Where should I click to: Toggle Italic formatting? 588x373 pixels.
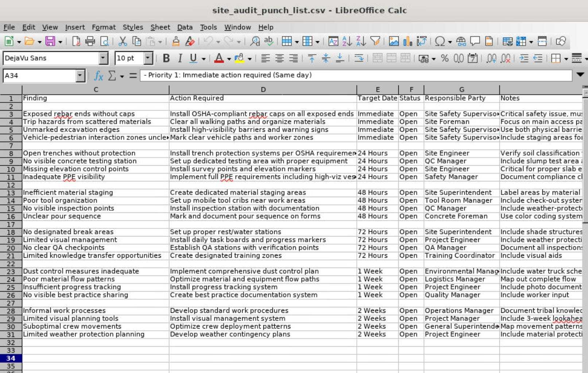[180, 58]
